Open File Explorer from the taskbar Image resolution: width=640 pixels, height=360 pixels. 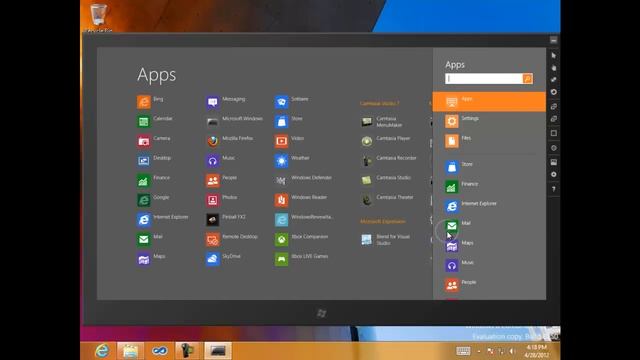[x=130, y=351]
